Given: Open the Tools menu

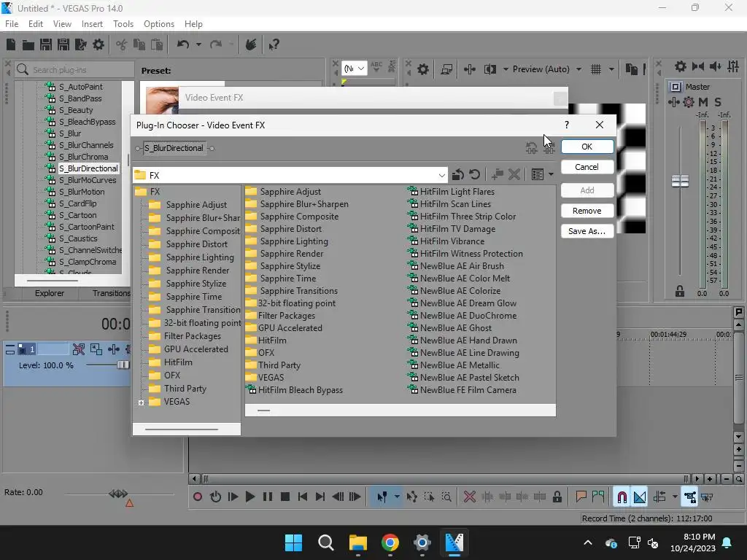Looking at the screenshot, I should tap(123, 24).
